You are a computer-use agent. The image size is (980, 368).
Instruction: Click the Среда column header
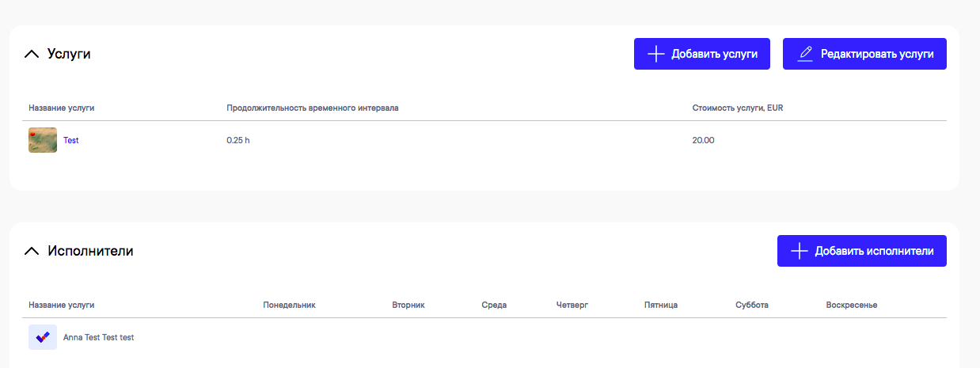(x=494, y=305)
